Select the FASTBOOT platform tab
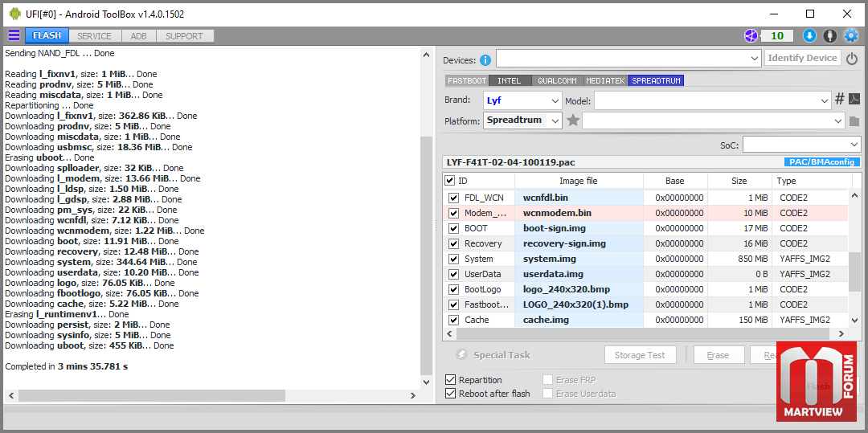 tap(467, 81)
